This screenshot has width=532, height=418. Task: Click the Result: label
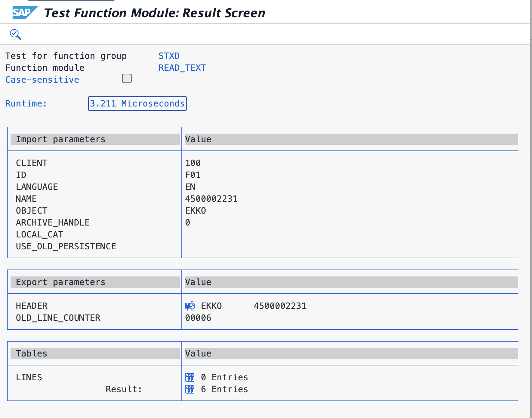click(124, 389)
